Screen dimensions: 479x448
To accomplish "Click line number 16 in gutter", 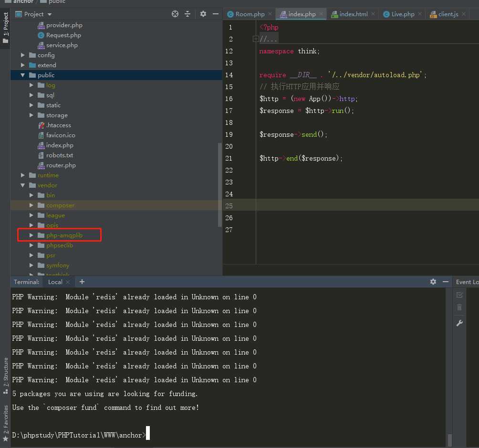I will (x=229, y=99).
